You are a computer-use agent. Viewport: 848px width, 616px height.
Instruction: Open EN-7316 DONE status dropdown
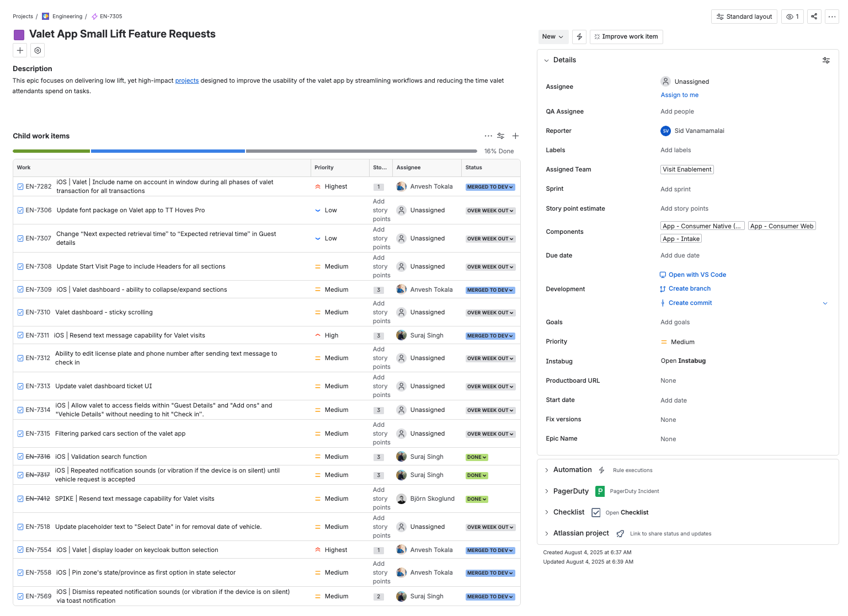[x=477, y=457]
